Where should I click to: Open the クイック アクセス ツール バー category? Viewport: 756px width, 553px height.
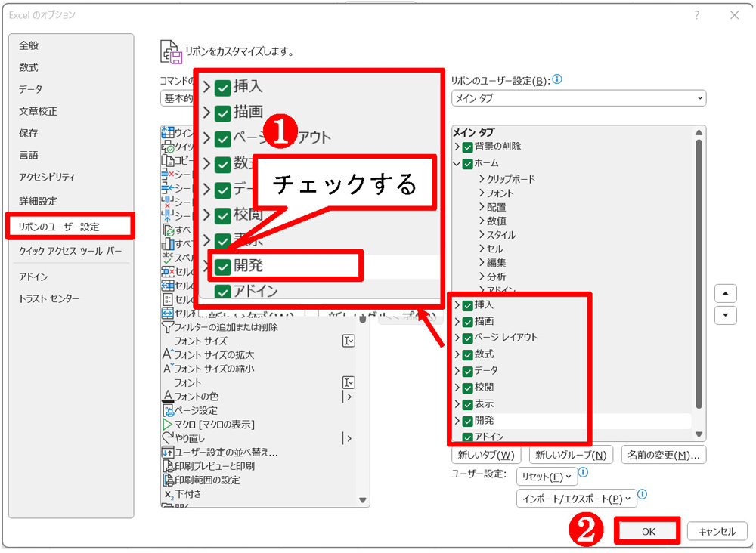click(70, 251)
